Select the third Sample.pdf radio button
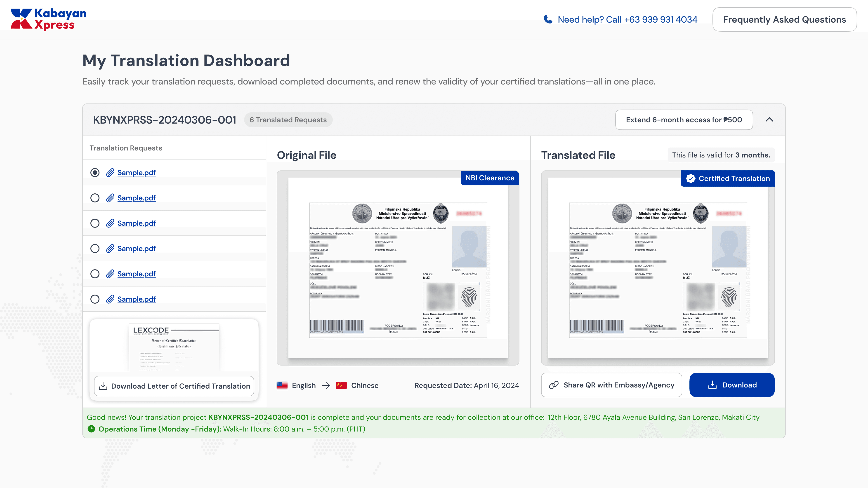This screenshot has height=488, width=868. (x=95, y=223)
